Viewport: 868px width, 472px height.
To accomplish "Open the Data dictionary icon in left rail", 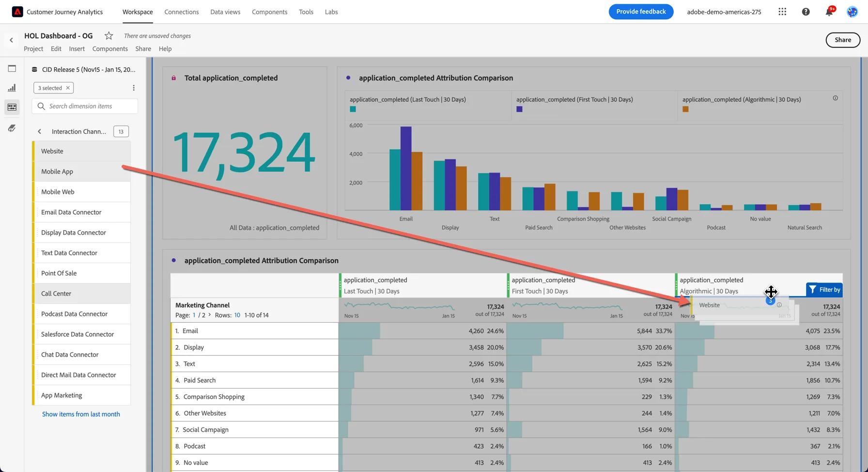I will [x=12, y=128].
